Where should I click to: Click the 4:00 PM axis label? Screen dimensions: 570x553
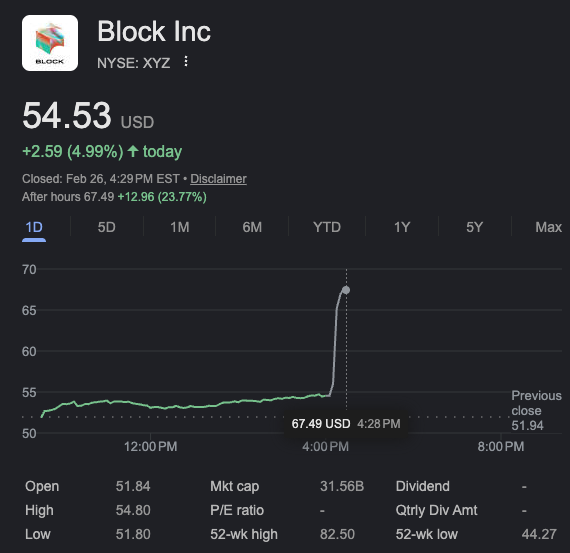325,446
